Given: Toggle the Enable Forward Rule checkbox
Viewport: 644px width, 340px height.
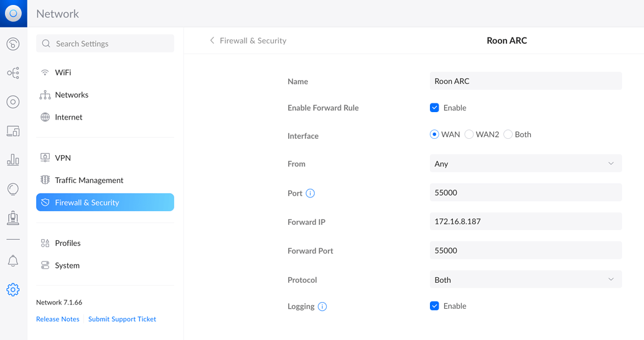Looking at the screenshot, I should coord(434,108).
